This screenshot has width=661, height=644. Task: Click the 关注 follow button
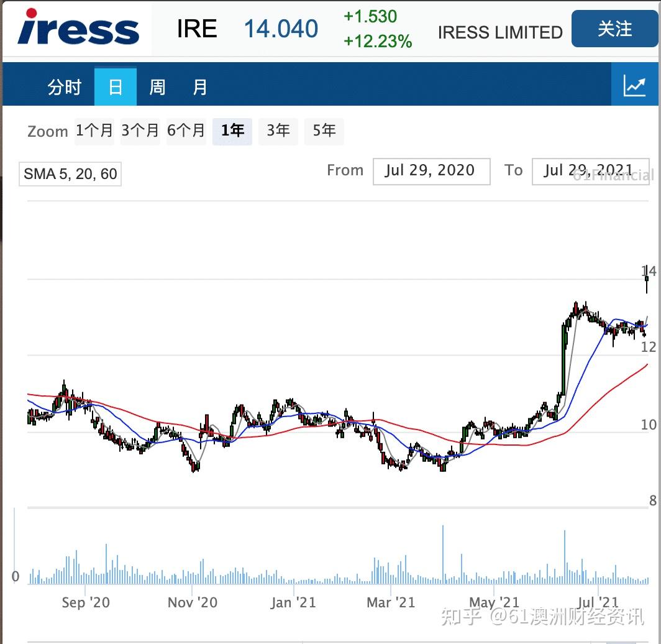point(616,29)
